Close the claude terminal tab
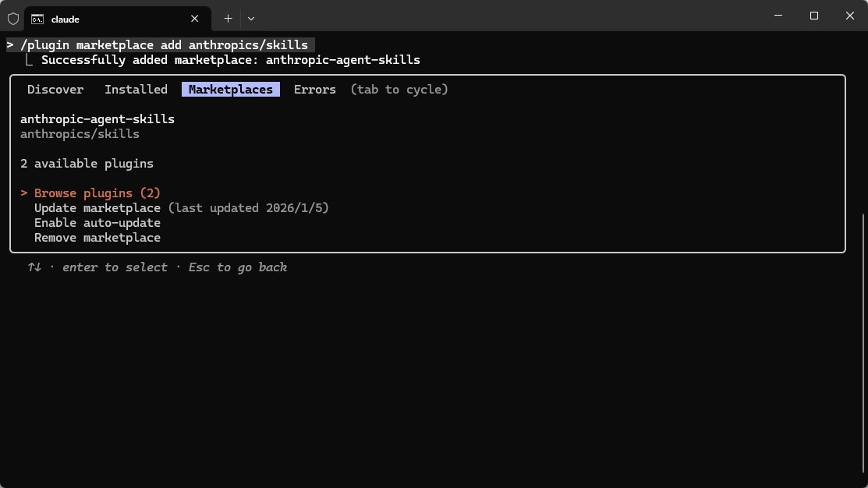 coord(195,19)
